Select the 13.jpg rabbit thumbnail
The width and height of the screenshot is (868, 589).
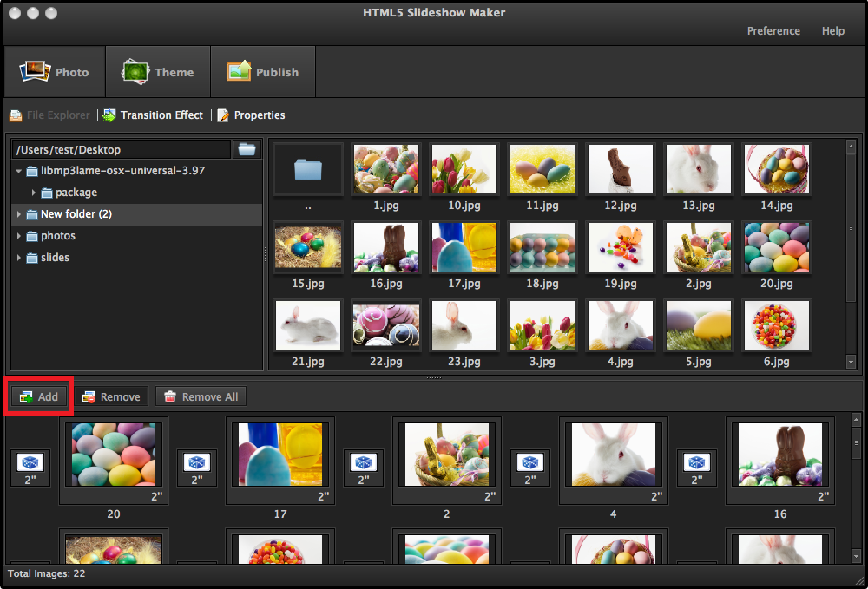click(698, 169)
